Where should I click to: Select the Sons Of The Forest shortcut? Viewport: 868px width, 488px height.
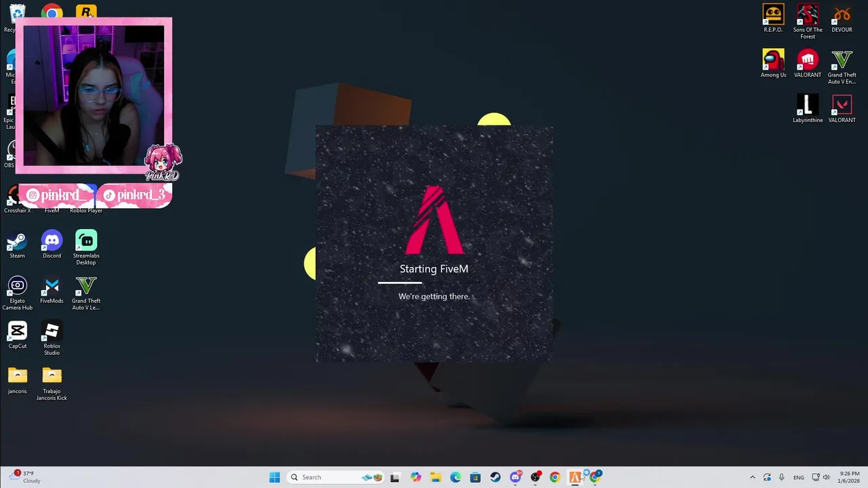click(808, 22)
